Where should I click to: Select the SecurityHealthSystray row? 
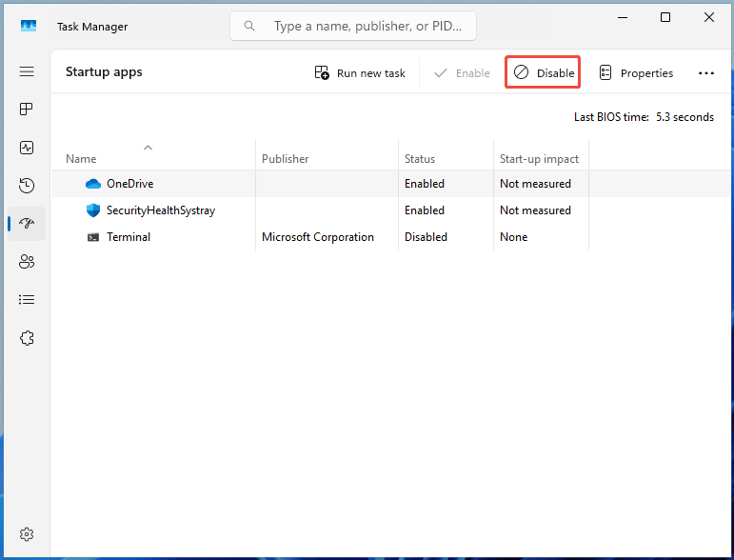(392, 210)
